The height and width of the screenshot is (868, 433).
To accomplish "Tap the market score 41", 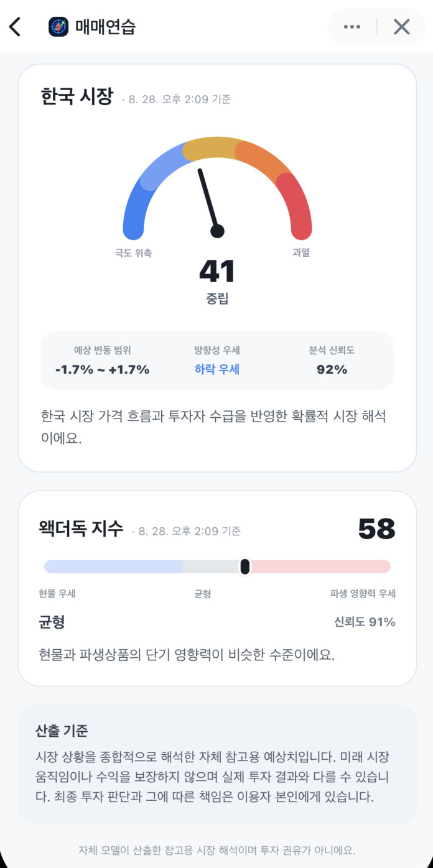I will click(217, 271).
